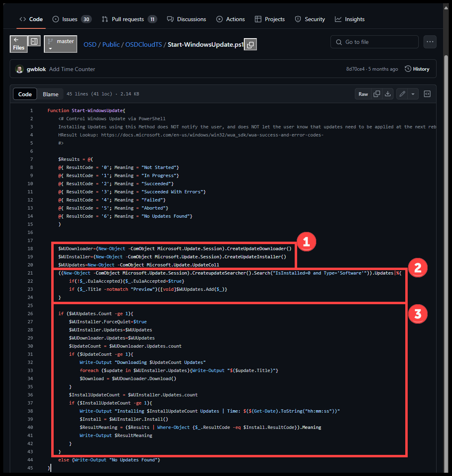Click the Go to file search field

[x=374, y=42]
